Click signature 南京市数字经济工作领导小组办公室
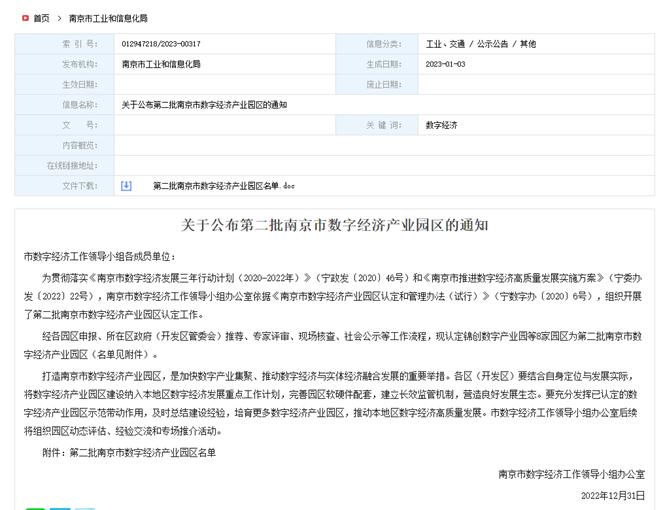The height and width of the screenshot is (510, 661). coord(572,475)
